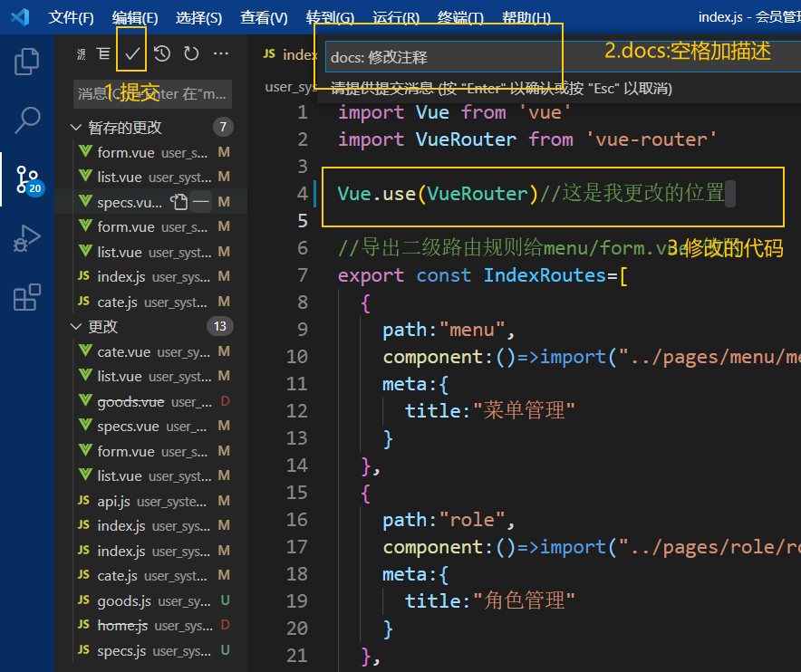The image size is (801, 672).
Task: Open the 文件(F) menu
Action: (71, 17)
